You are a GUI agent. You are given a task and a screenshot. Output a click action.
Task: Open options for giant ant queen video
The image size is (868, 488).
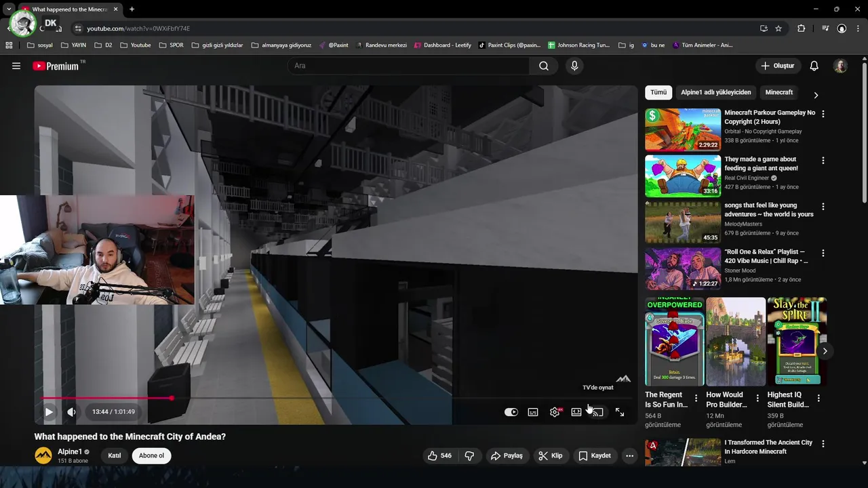pyautogui.click(x=823, y=161)
